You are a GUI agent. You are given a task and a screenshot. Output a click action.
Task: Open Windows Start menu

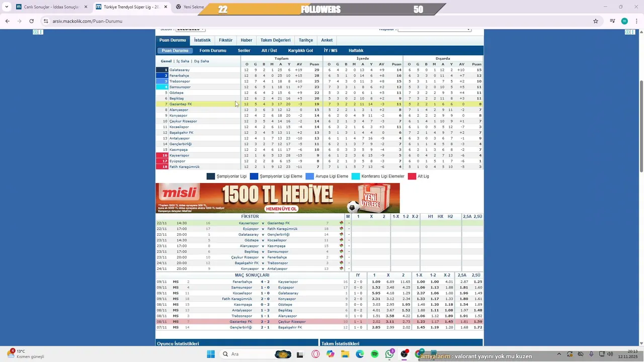[210, 354]
